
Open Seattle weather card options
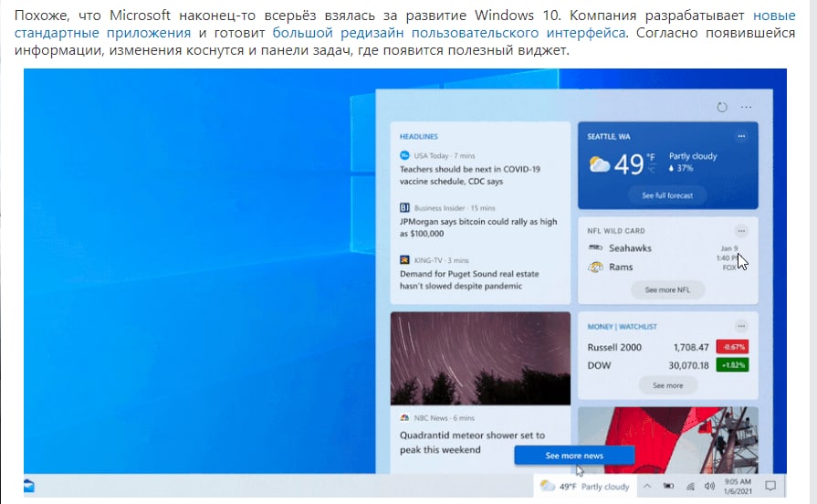point(741,136)
